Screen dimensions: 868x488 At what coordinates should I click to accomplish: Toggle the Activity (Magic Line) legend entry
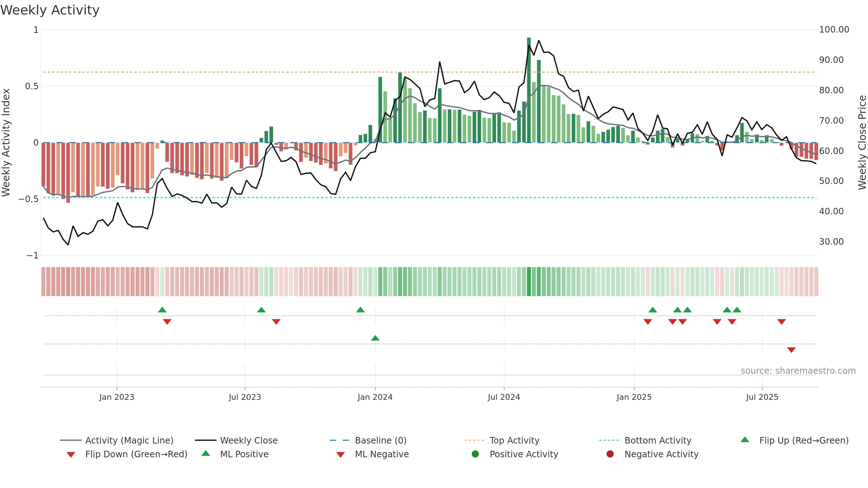pos(117,440)
